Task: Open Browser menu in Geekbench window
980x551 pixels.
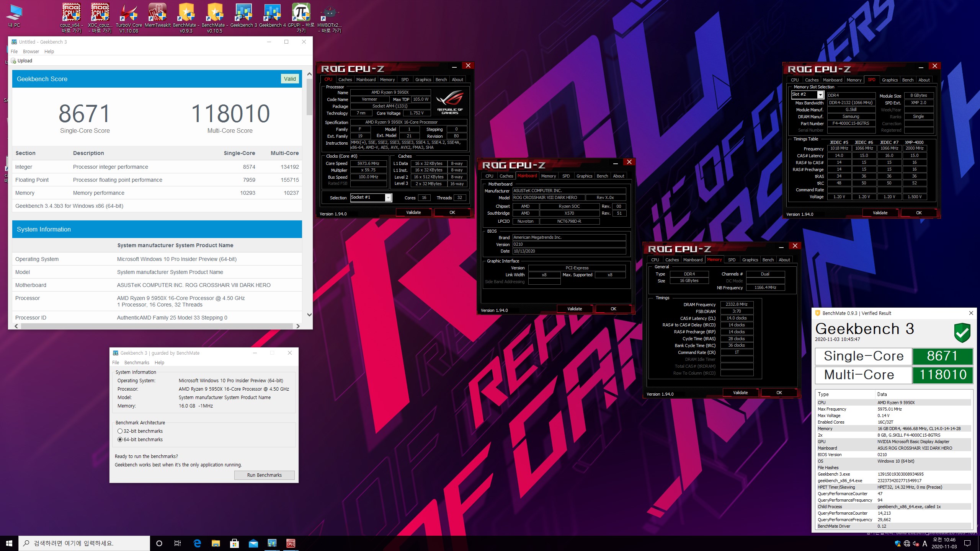Action: click(x=31, y=51)
